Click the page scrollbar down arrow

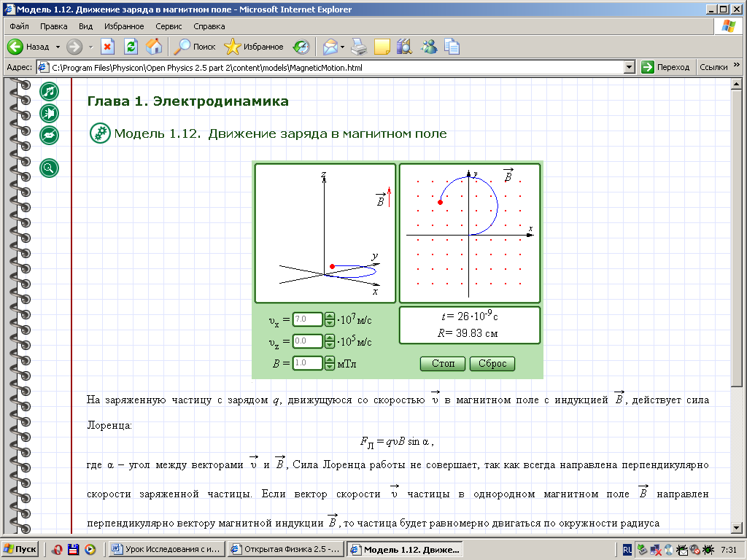(x=737, y=527)
